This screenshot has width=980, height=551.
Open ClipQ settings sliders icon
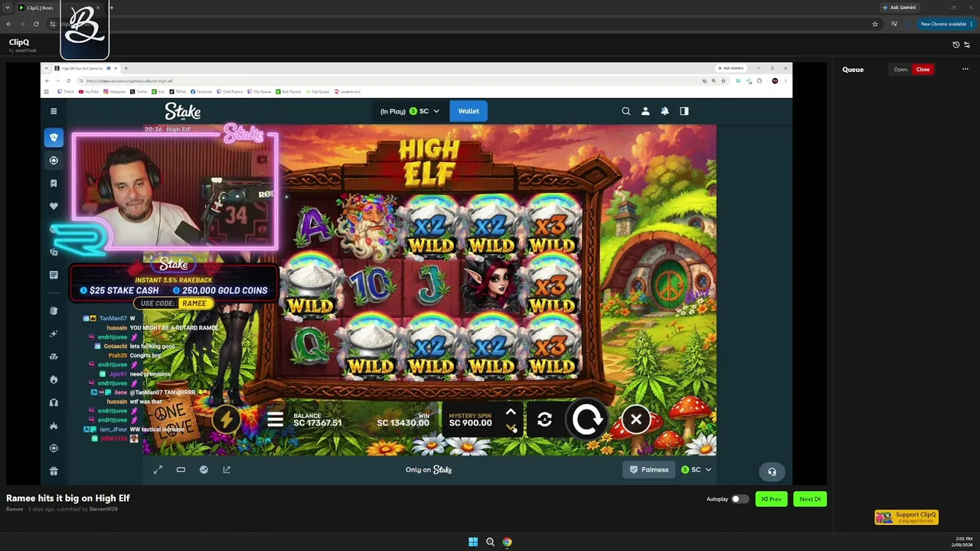click(966, 45)
